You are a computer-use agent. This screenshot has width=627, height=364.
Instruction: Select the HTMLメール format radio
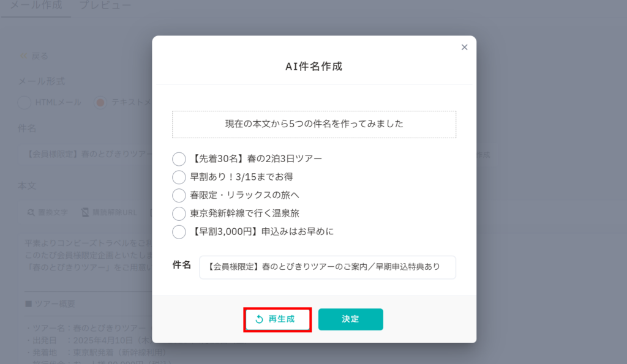coord(24,103)
